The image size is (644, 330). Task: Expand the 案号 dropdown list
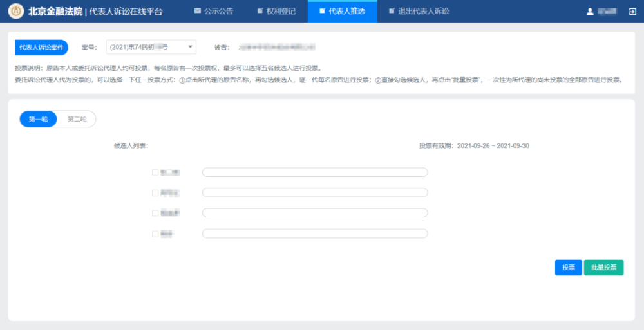tap(151, 47)
